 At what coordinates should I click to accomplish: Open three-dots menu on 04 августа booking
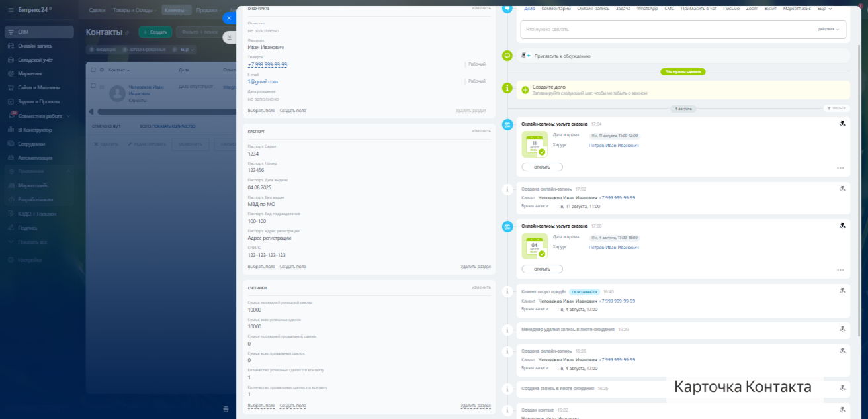840,270
